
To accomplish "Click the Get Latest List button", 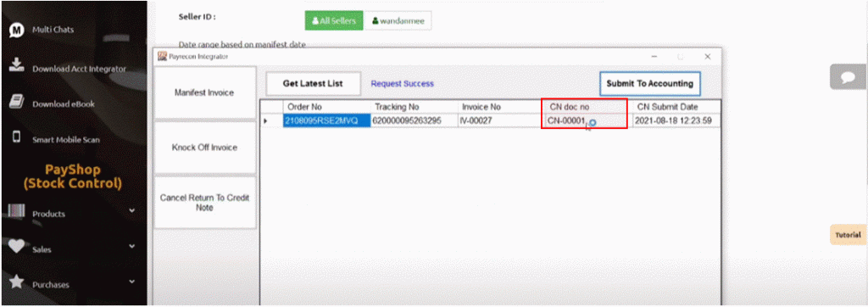I will coord(313,84).
